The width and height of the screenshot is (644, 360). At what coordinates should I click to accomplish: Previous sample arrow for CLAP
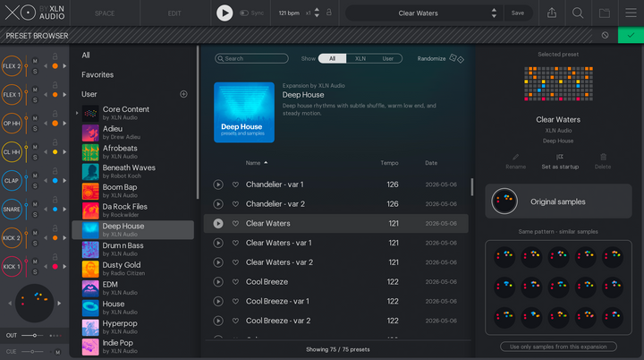[46, 181]
